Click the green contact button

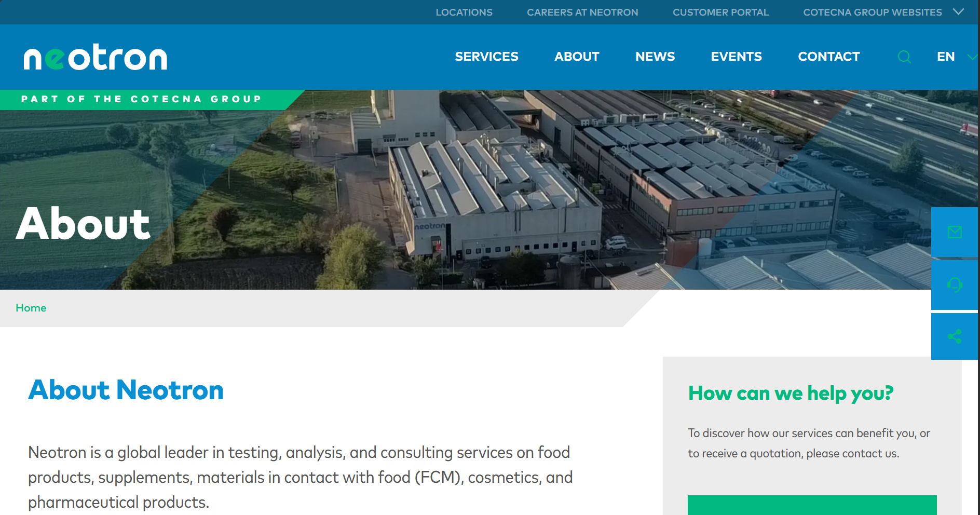[x=812, y=505]
